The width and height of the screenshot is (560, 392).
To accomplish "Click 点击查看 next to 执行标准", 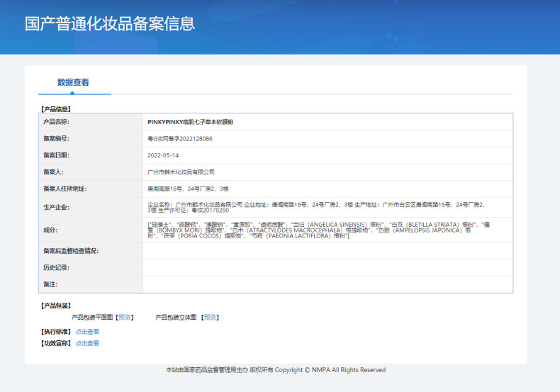I will pyautogui.click(x=87, y=332).
